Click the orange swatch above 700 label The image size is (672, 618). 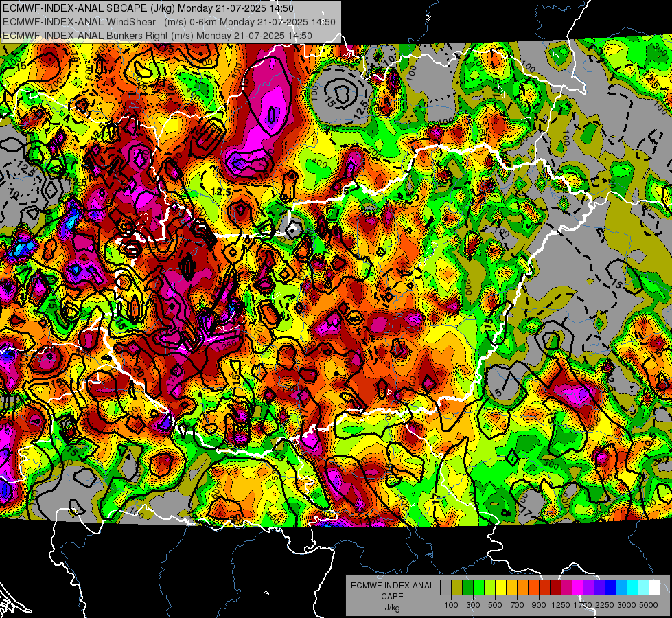click(523, 588)
